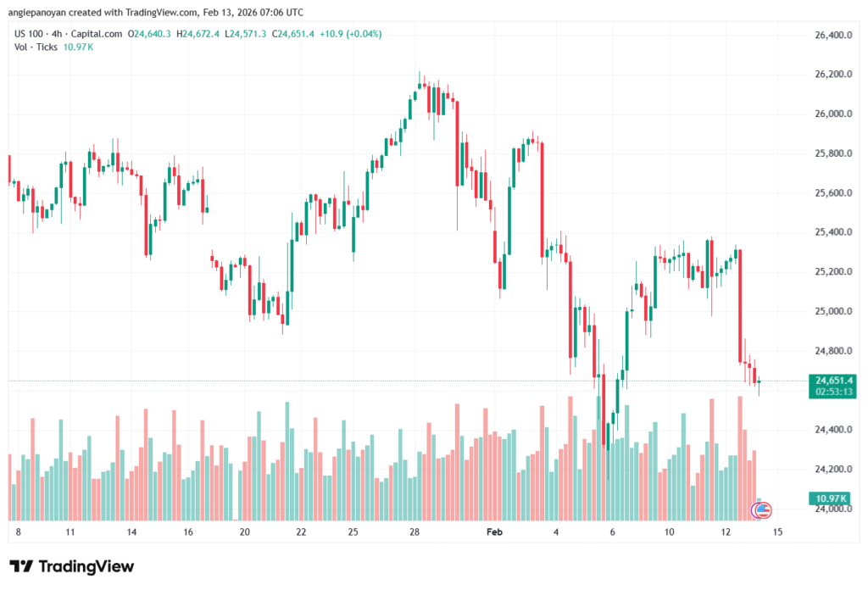The image size is (868, 590).
Task: Click the Capital.com source in legend
Action: [x=97, y=34]
